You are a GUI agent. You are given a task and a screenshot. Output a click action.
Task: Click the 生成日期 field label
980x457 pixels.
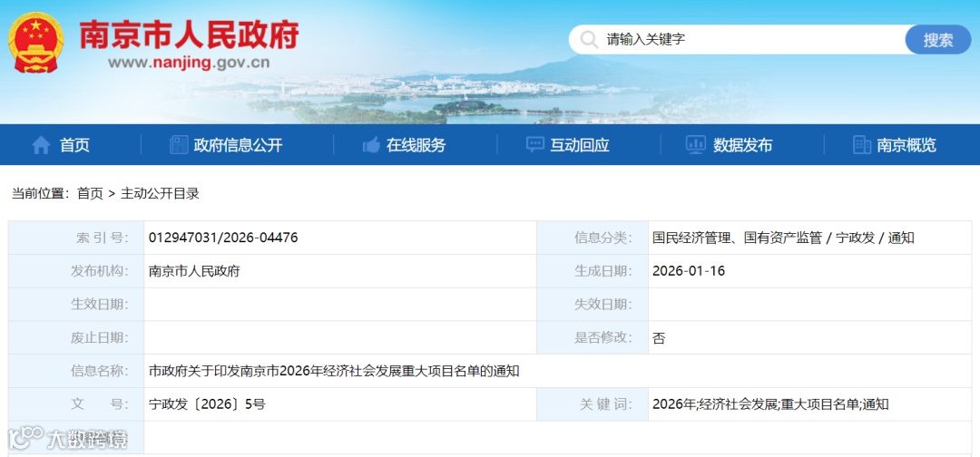603,271
